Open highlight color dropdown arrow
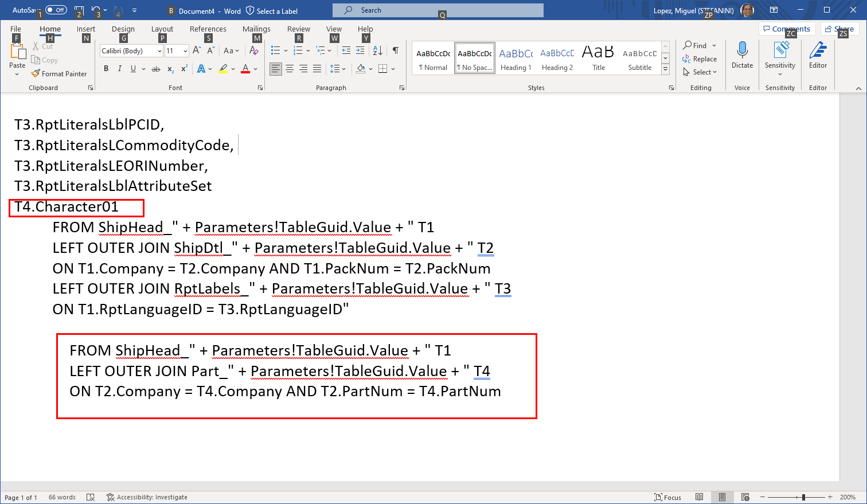 [233, 69]
